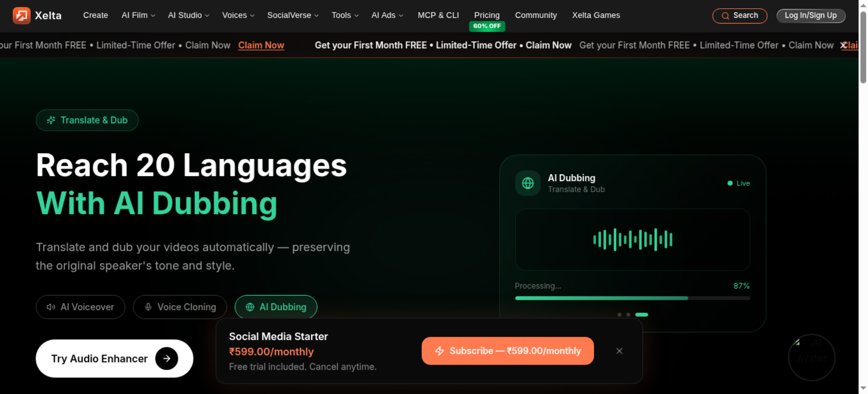The width and height of the screenshot is (868, 394).
Task: Click the Xelta logo icon
Action: pos(22,16)
